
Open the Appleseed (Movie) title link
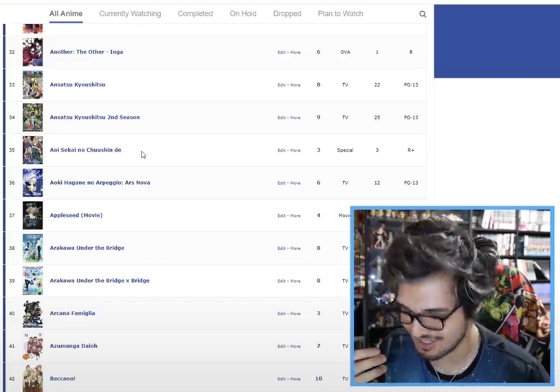(76, 216)
